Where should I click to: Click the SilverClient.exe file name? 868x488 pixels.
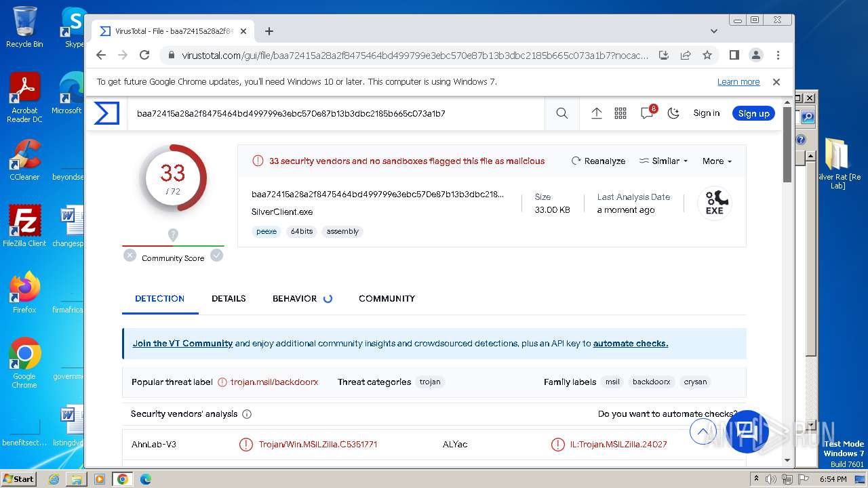(x=282, y=211)
